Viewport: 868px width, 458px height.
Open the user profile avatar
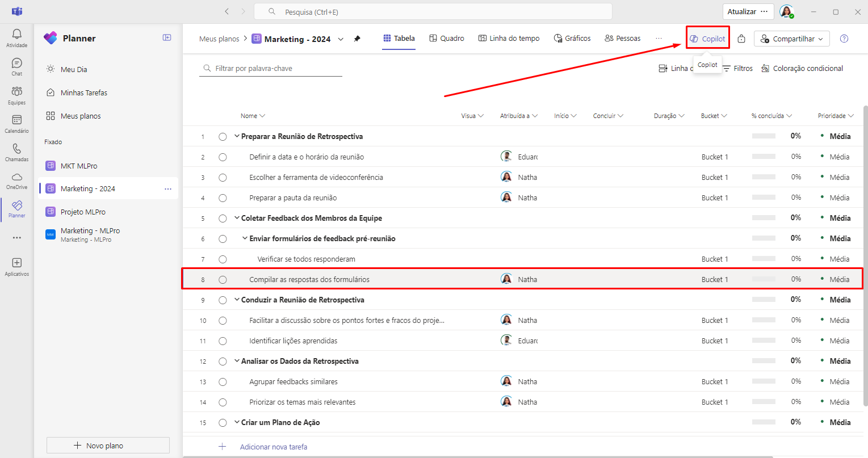pos(786,11)
